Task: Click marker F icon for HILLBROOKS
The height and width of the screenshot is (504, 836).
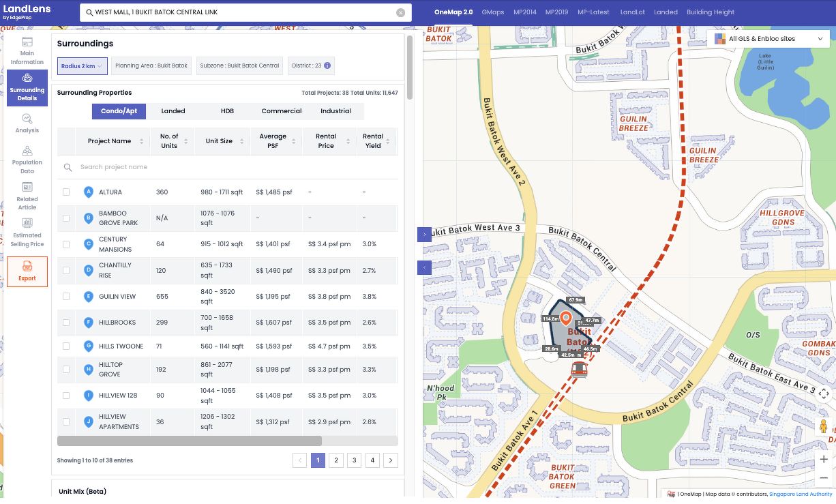Action: click(88, 323)
